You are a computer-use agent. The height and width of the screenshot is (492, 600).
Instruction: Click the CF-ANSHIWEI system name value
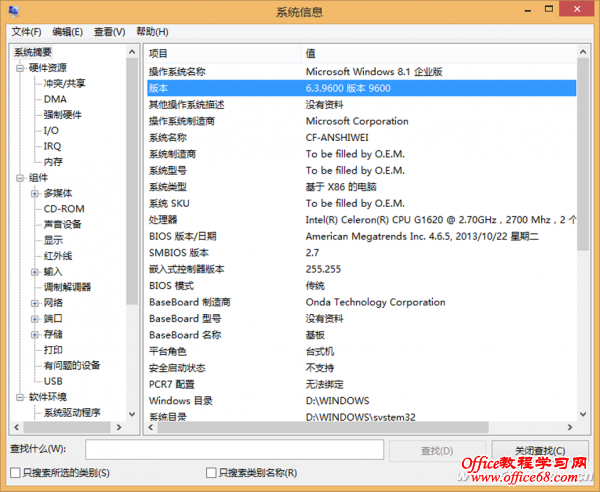click(x=337, y=137)
